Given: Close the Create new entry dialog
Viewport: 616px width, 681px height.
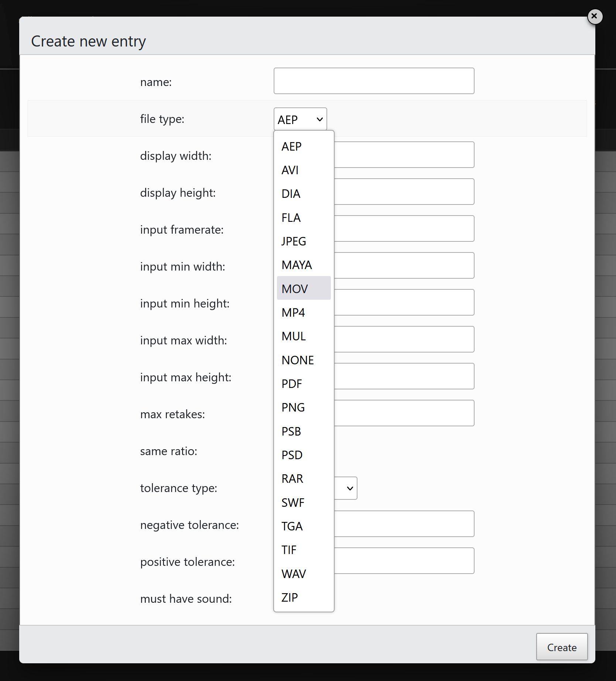Looking at the screenshot, I should click(x=594, y=16).
